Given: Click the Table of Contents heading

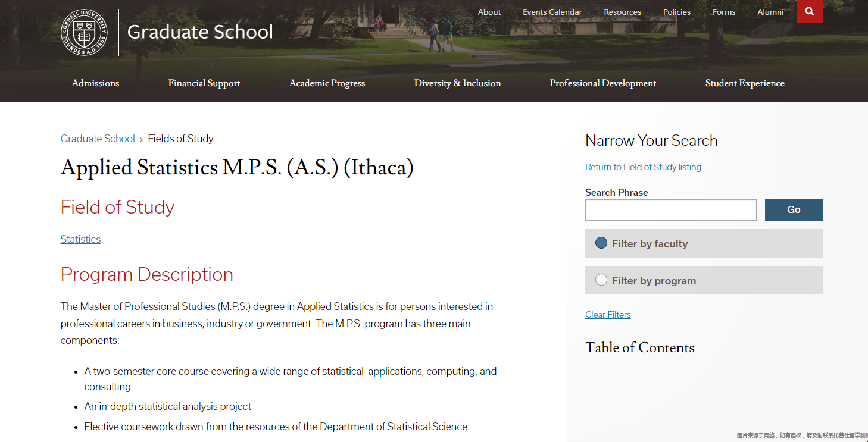Looking at the screenshot, I should pos(640,347).
